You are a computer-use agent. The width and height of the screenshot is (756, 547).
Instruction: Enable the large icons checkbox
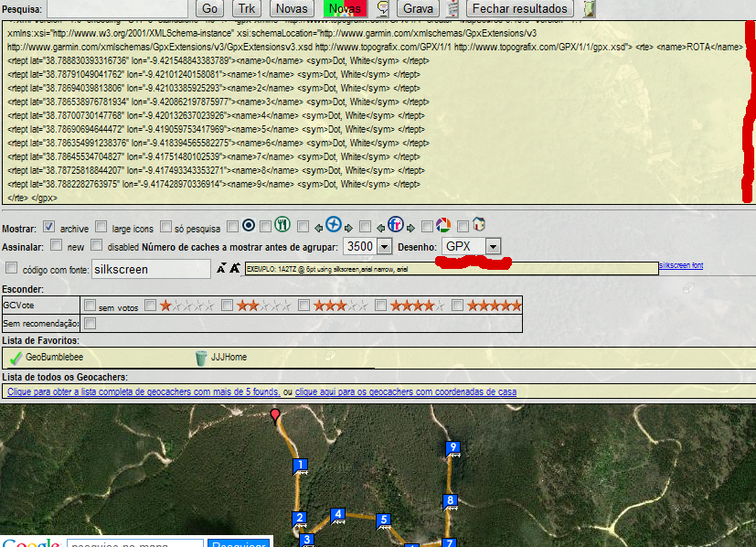click(101, 226)
